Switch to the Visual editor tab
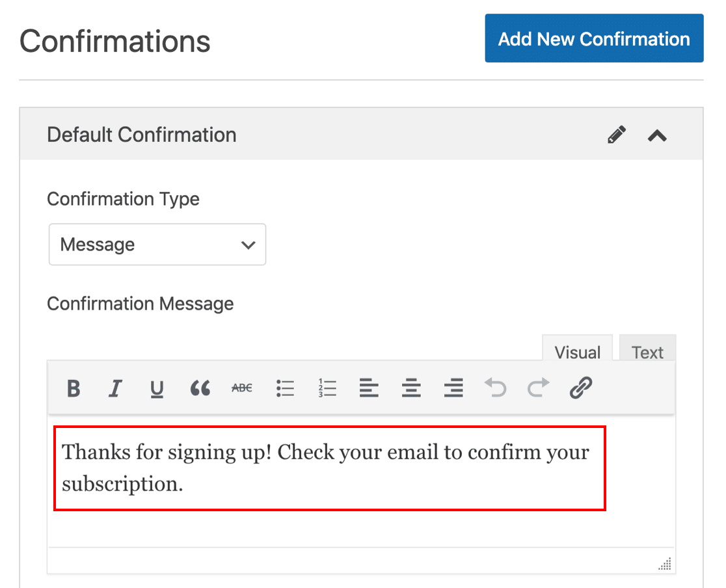This screenshot has height=588, width=726. point(577,351)
